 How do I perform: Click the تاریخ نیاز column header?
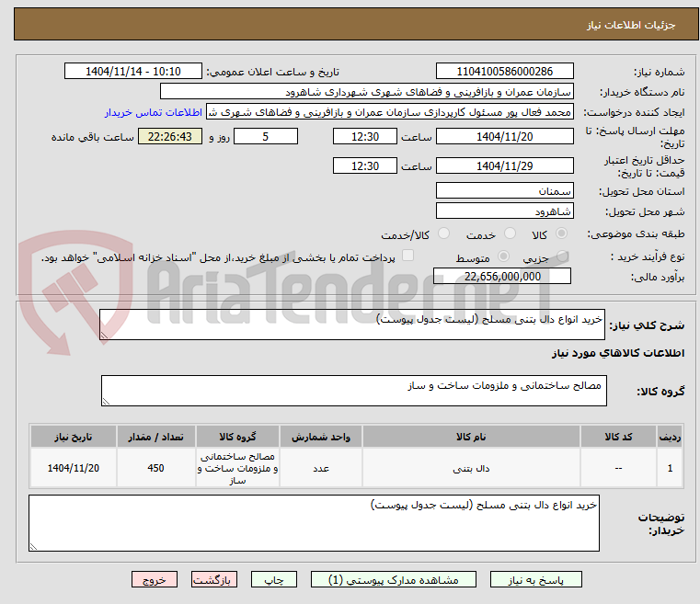click(x=74, y=437)
